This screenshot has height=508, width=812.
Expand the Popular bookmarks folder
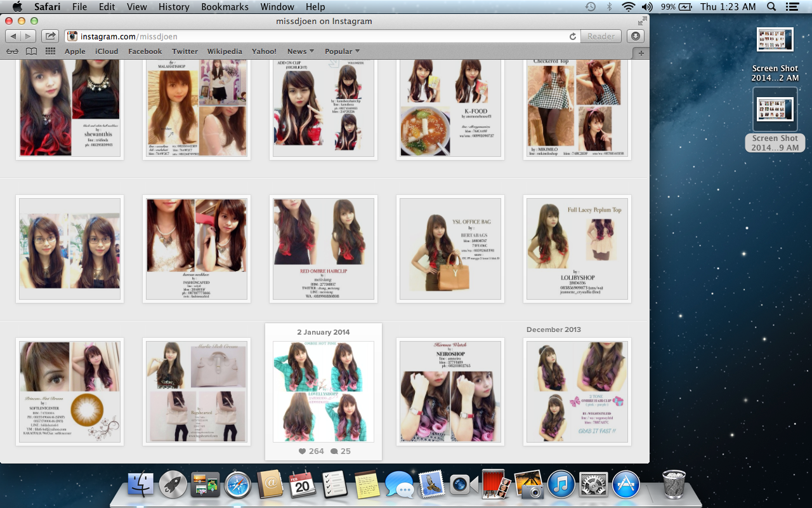pos(342,51)
